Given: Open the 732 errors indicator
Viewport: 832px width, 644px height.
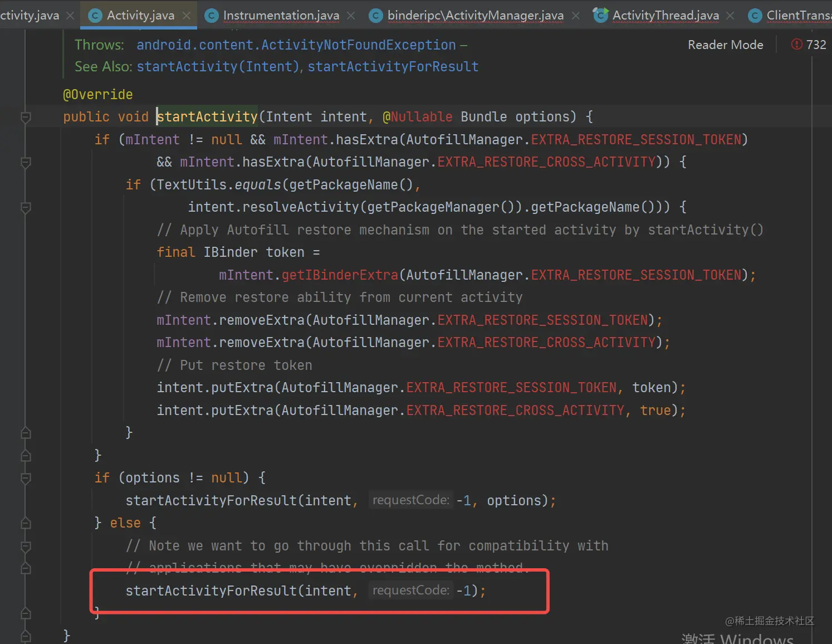Looking at the screenshot, I should pos(809,45).
